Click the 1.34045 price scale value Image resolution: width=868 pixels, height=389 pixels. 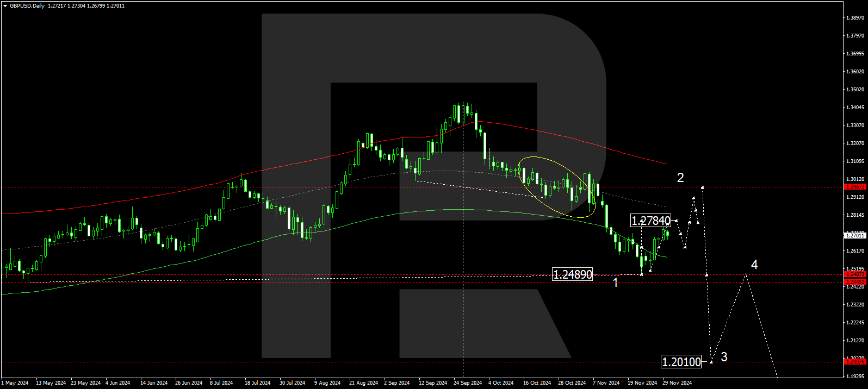[x=855, y=108]
